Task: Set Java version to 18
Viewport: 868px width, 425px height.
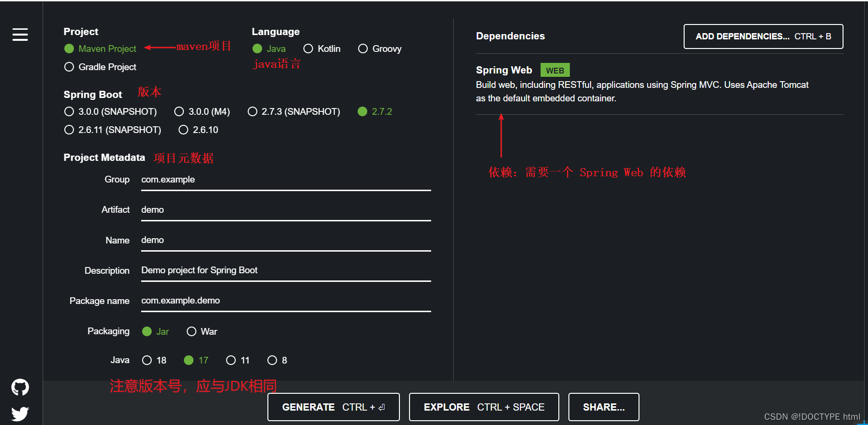Action: click(x=154, y=360)
